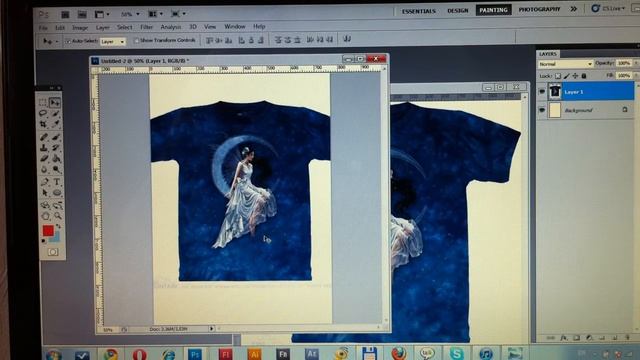Open the Window menu

point(235,27)
